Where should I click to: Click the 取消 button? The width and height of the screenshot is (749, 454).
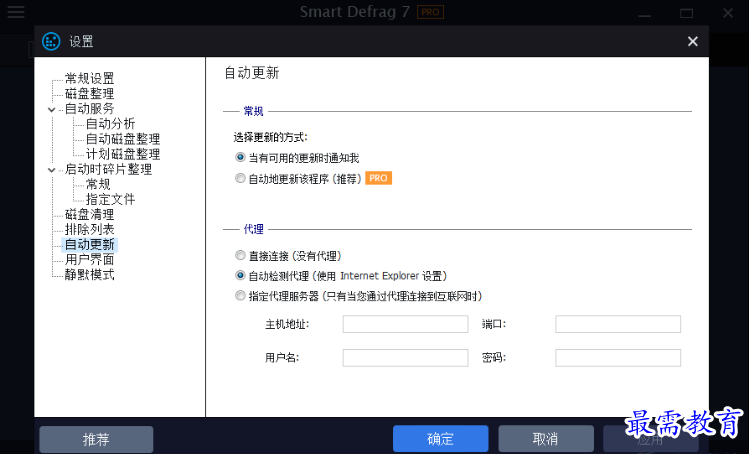546,439
